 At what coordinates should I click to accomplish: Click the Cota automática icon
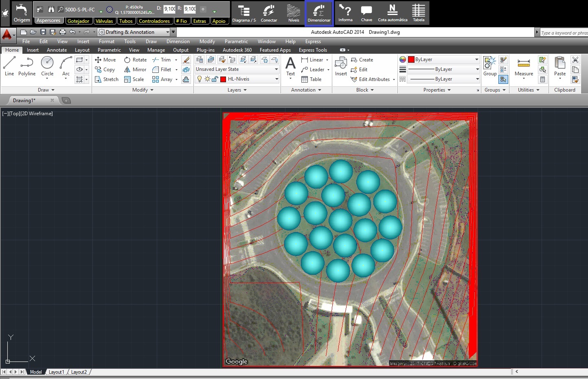[393, 13]
